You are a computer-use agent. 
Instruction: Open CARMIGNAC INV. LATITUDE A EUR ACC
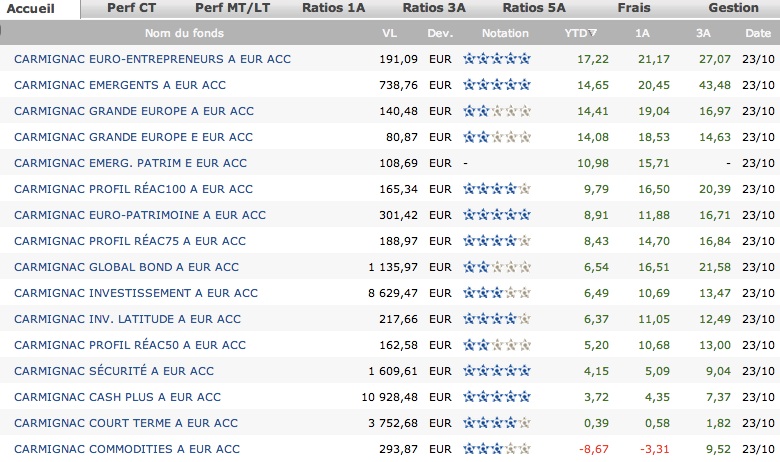[127, 319]
